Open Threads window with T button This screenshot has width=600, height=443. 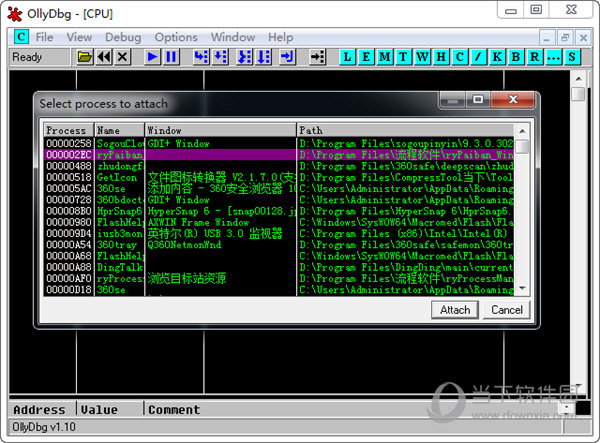pyautogui.click(x=403, y=57)
